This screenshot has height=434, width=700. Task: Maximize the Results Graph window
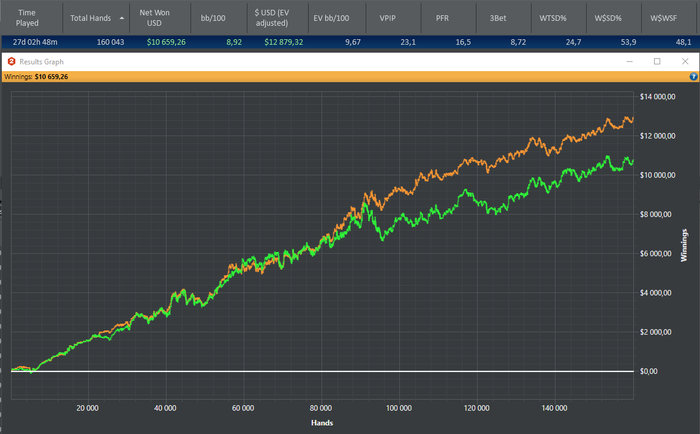point(657,62)
